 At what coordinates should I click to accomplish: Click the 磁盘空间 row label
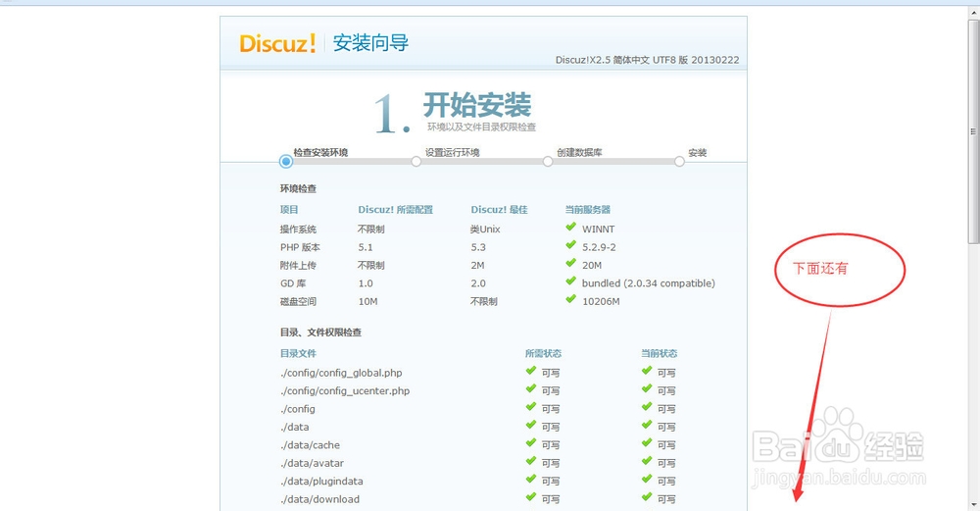[x=298, y=302]
